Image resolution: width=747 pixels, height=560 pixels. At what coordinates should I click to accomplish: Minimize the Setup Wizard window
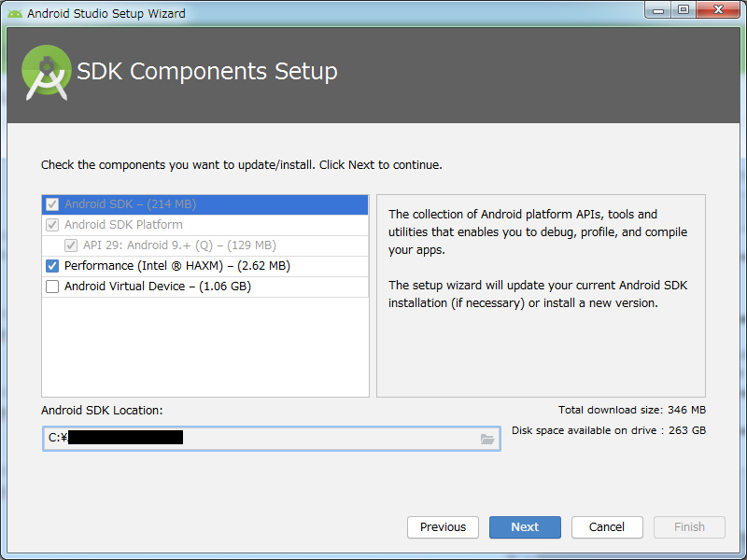click(x=659, y=10)
